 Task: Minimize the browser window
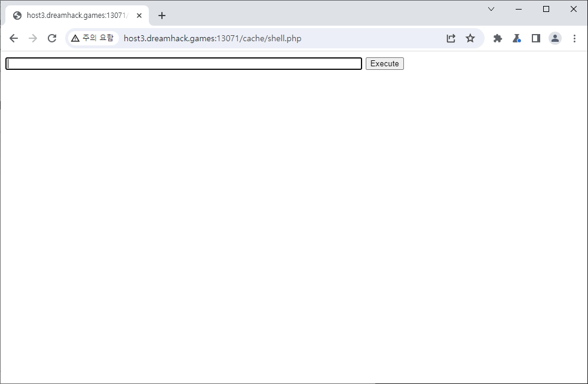click(519, 9)
